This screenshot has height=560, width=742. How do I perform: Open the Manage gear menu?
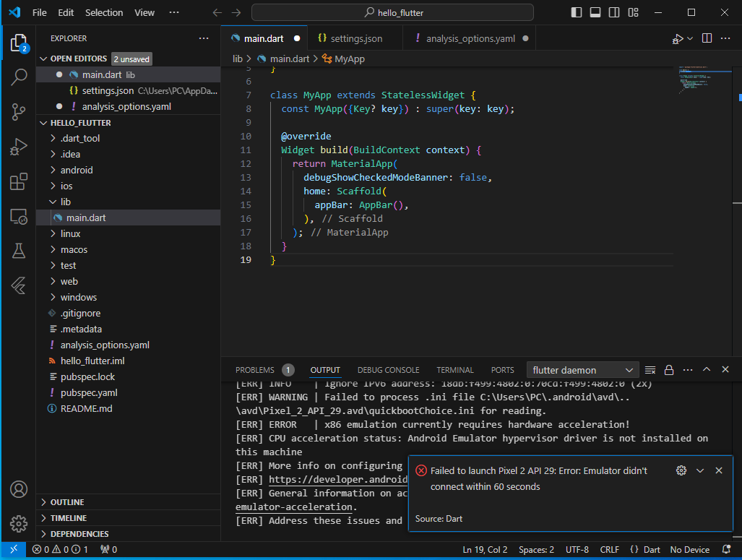tap(19, 524)
